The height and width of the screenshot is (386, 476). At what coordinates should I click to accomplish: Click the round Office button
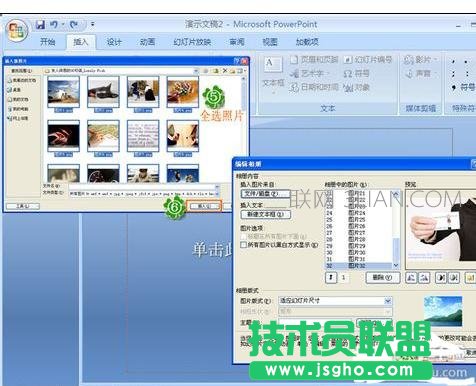coord(16,31)
